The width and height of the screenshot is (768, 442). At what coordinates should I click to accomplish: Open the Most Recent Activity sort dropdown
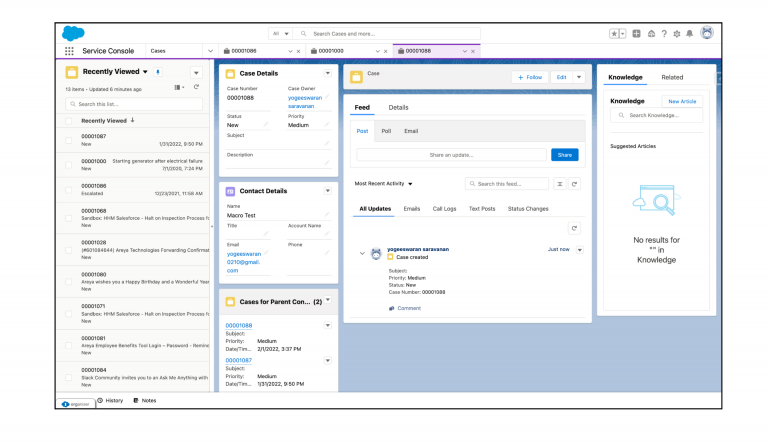pyautogui.click(x=384, y=184)
